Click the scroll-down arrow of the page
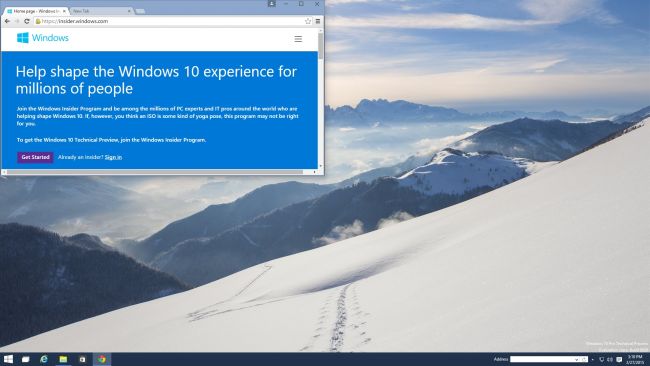 pyautogui.click(x=320, y=166)
